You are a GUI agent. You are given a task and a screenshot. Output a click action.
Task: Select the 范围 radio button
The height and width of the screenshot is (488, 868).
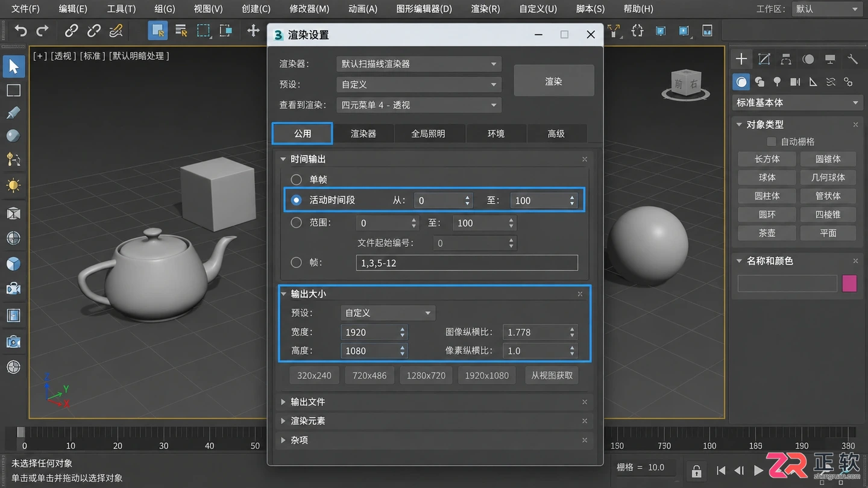296,223
